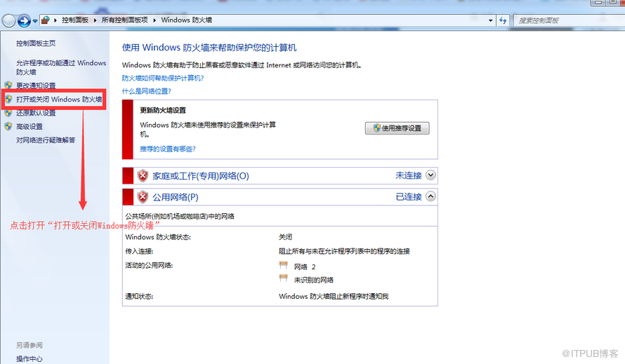625x364 pixels.
Task: Open 高级设置 link
Action: [29, 127]
